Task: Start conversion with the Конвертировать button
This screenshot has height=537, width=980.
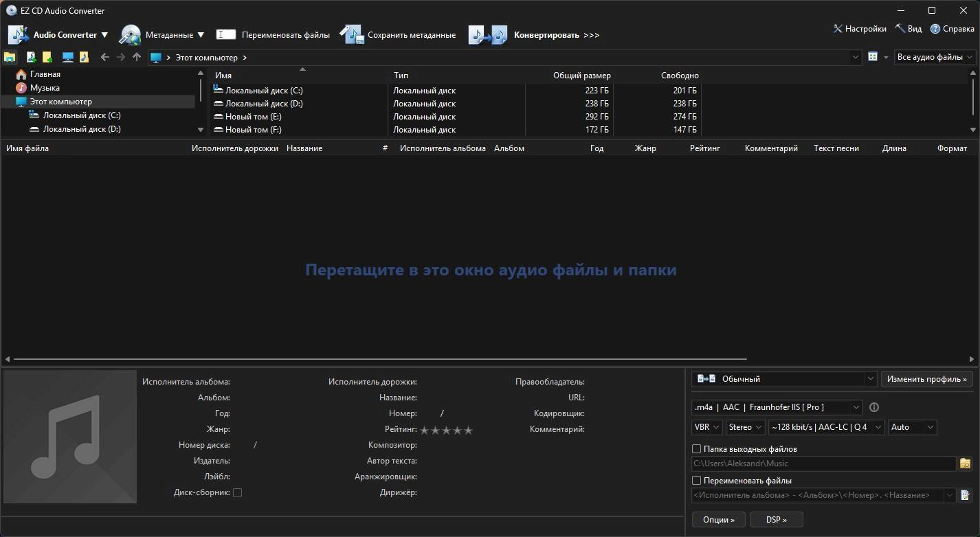Action: [534, 35]
